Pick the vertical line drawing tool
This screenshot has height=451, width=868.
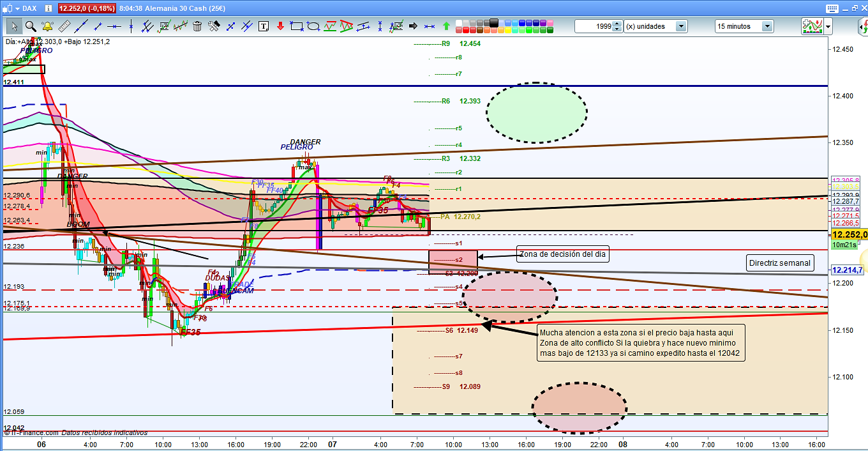point(131,26)
